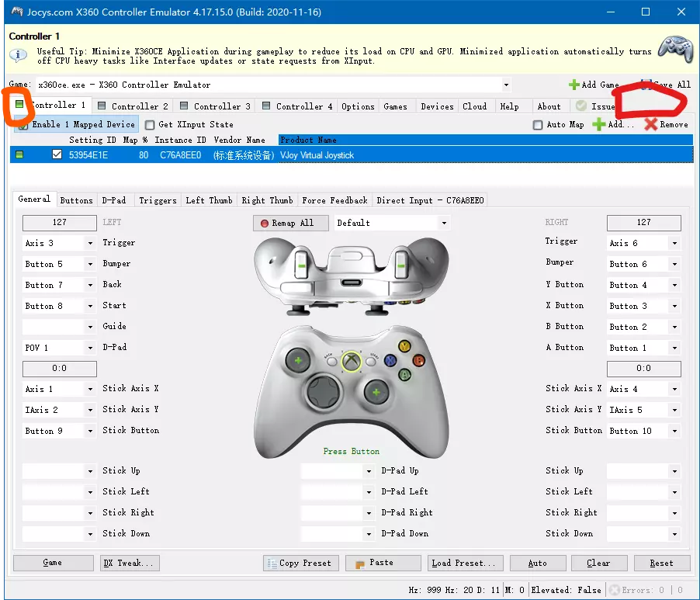Click the Paste clipboard icon

(x=360, y=564)
